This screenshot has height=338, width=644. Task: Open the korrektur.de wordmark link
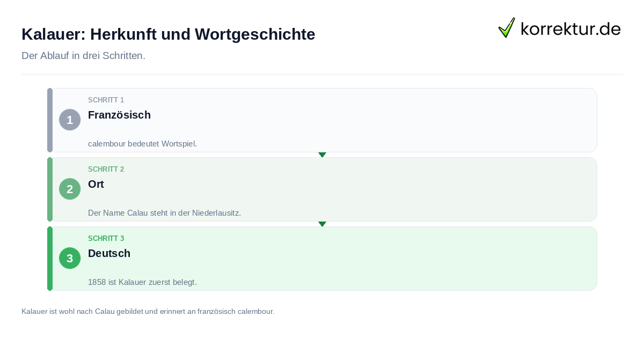pyautogui.click(x=570, y=28)
